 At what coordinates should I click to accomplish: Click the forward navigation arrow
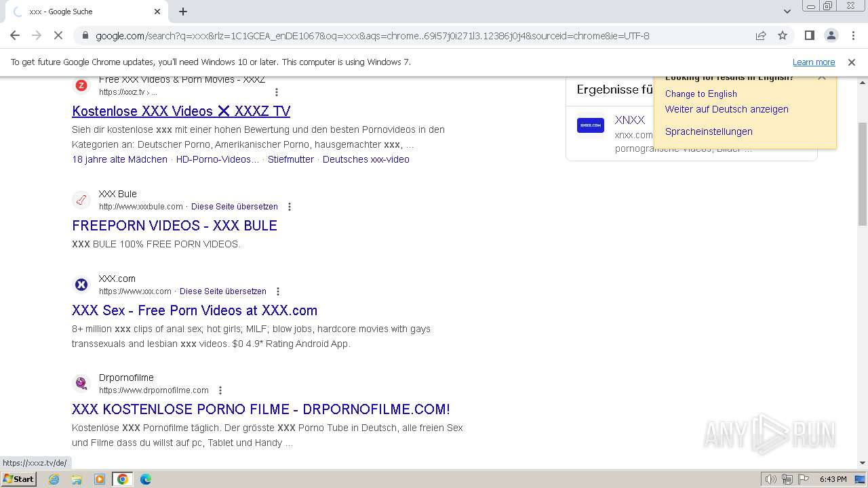[x=37, y=35]
